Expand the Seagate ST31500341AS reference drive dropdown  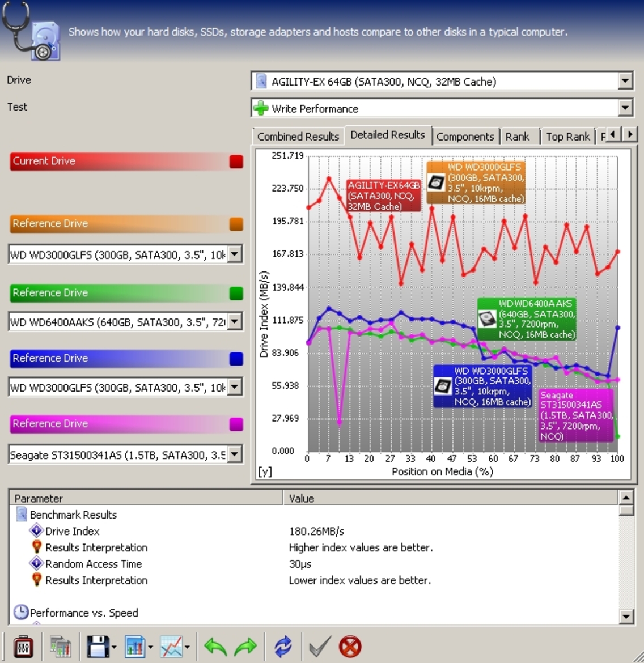(234, 454)
